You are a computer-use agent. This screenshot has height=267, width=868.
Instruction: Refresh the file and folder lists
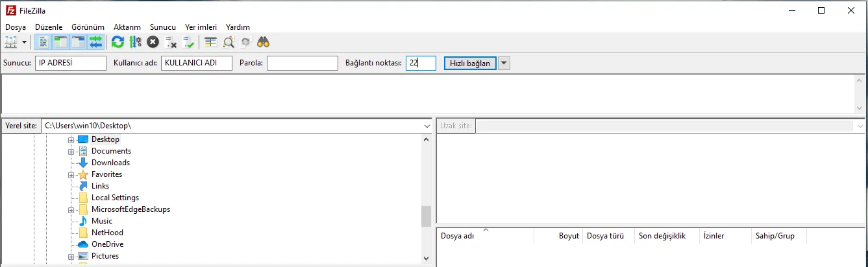click(x=118, y=42)
